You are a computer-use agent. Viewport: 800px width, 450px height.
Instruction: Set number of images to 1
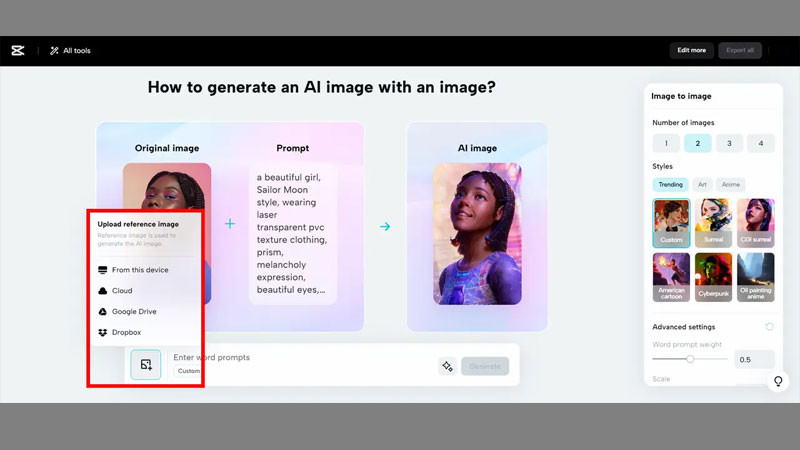pos(666,143)
